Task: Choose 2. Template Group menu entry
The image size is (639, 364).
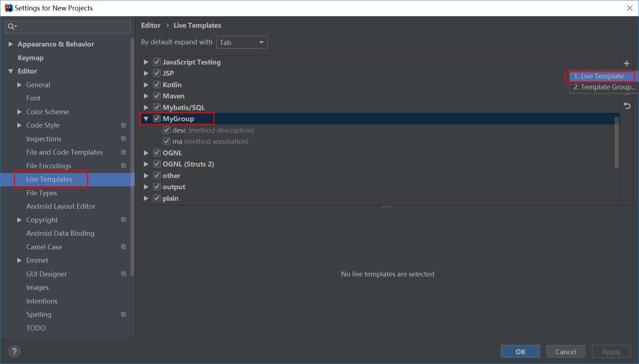Action: (x=604, y=87)
